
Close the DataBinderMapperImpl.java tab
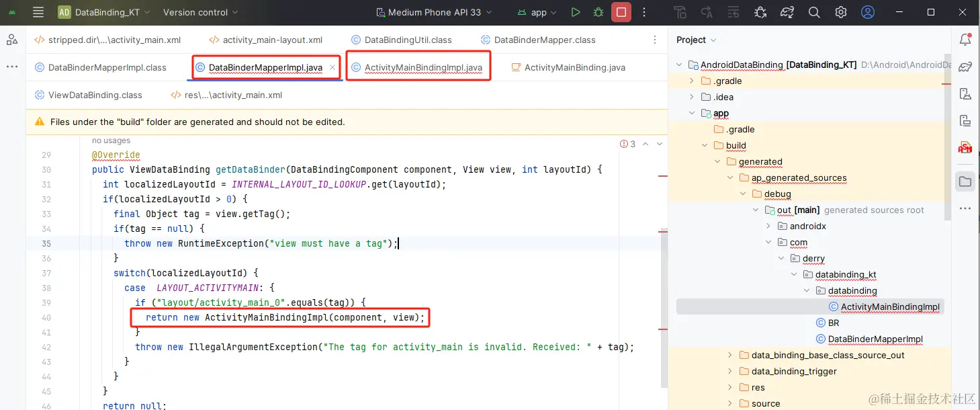click(332, 67)
